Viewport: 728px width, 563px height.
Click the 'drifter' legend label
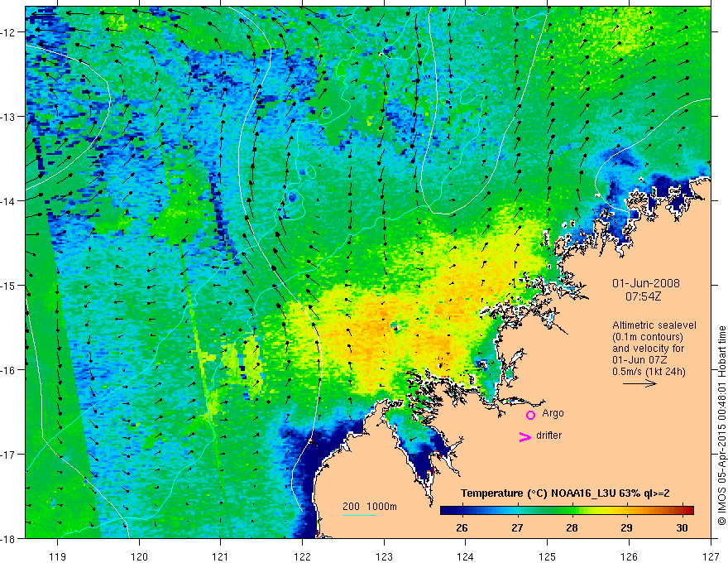(x=548, y=435)
